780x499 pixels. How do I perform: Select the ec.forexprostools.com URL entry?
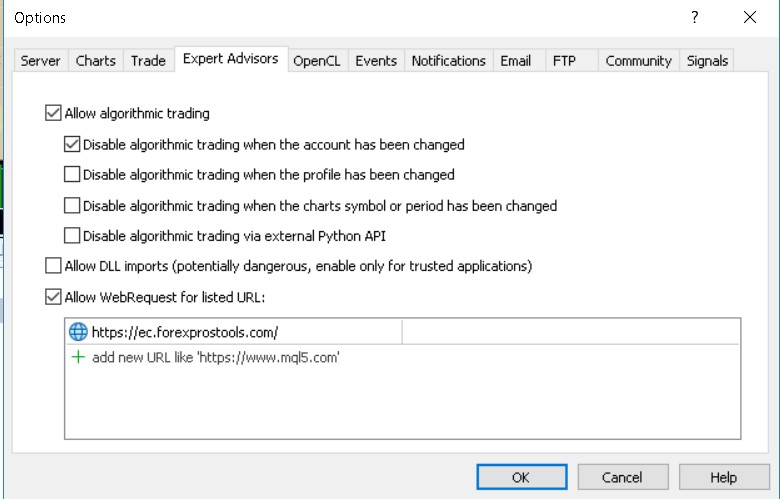point(185,332)
